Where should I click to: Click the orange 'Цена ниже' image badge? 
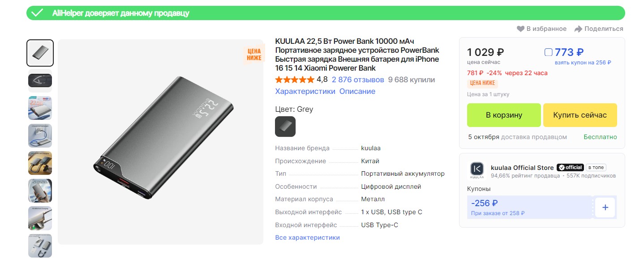[x=253, y=55]
